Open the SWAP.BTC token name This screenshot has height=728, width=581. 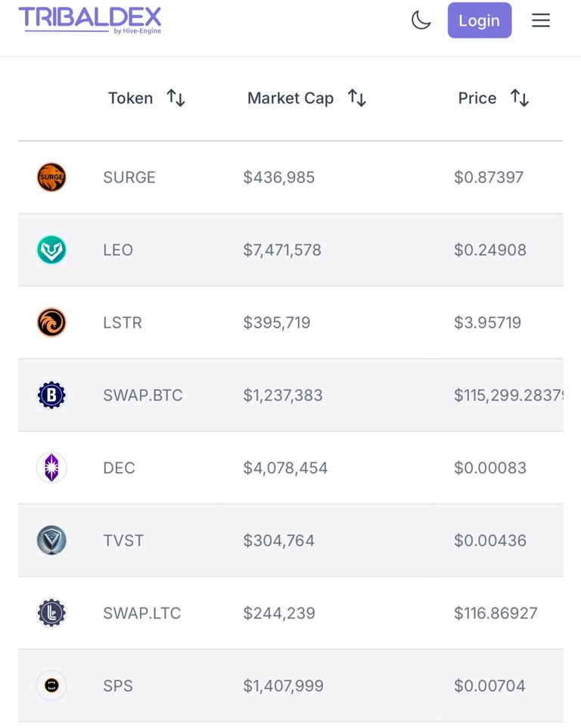(x=143, y=396)
